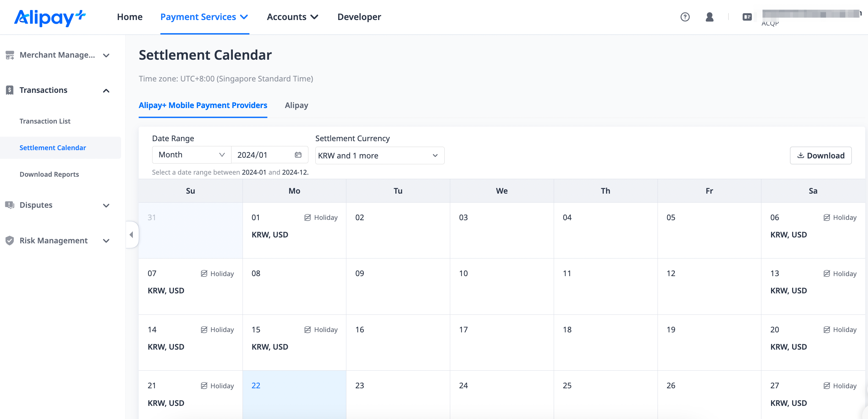
Task: Collapse sidebar with the arrow handle
Action: pyautogui.click(x=131, y=235)
